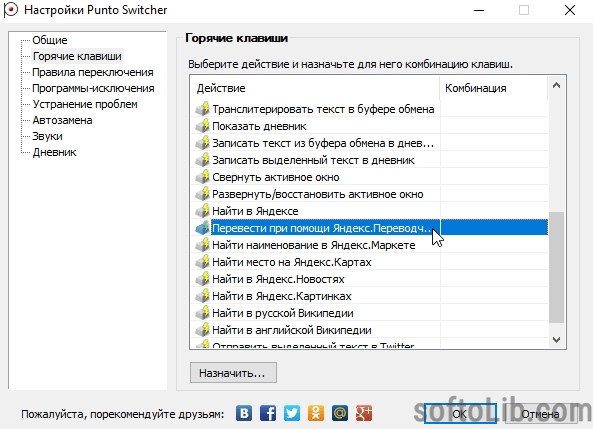Click icon beside Найти в русской Википедии
The width and height of the screenshot is (593, 429).
[203, 313]
